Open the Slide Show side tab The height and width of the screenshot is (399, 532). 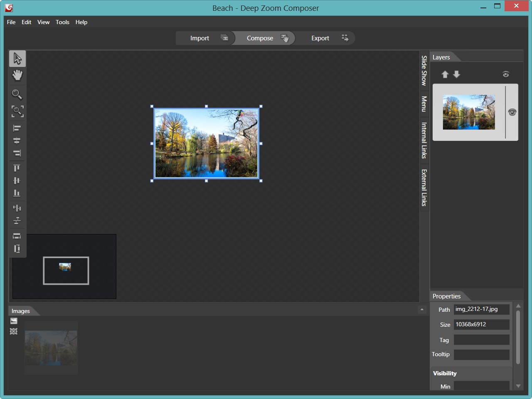pos(424,70)
